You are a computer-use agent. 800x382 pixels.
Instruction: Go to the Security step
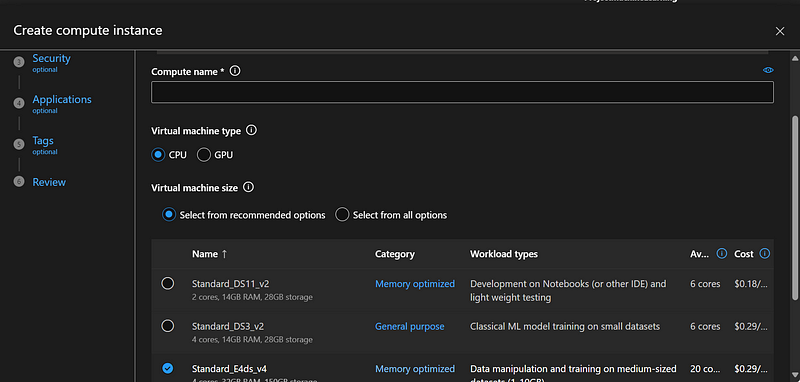[51, 59]
